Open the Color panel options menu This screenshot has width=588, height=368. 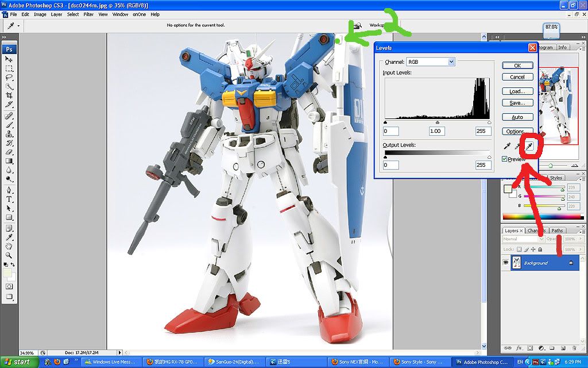pyautogui.click(x=582, y=179)
